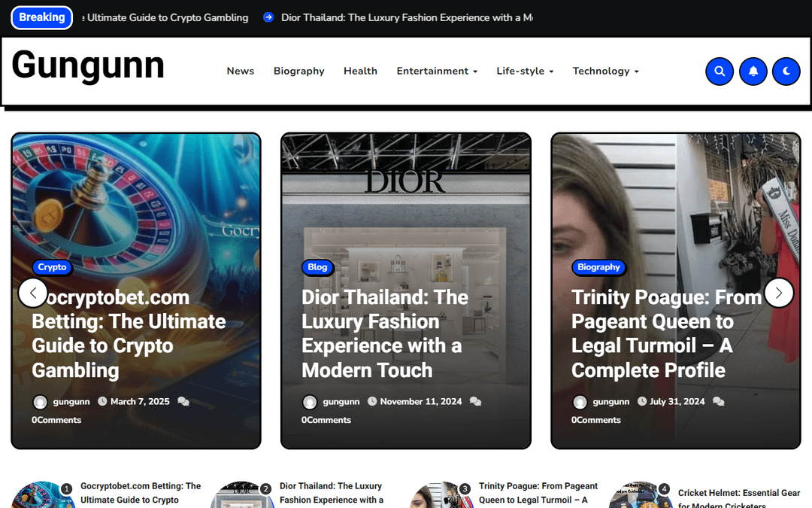Open Gocryptobet.com Betting title in bottom list
Image resolution: width=812 pixels, height=508 pixels.
pos(141,494)
